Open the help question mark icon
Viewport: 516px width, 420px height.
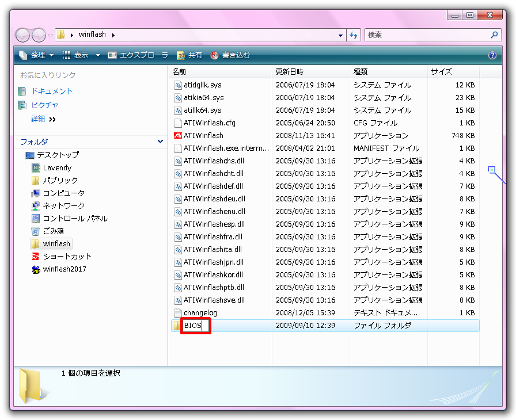(x=492, y=55)
